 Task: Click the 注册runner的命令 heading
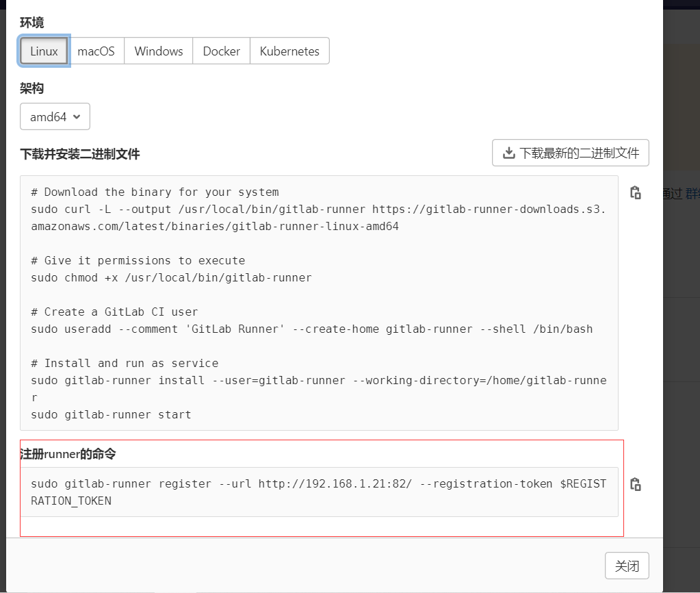coord(68,454)
